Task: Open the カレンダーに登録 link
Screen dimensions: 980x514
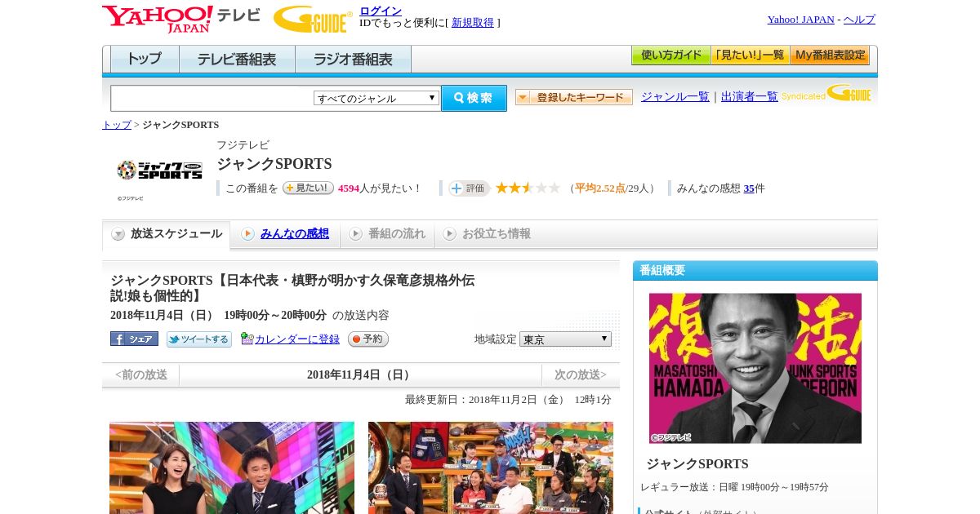Action: 297,339
